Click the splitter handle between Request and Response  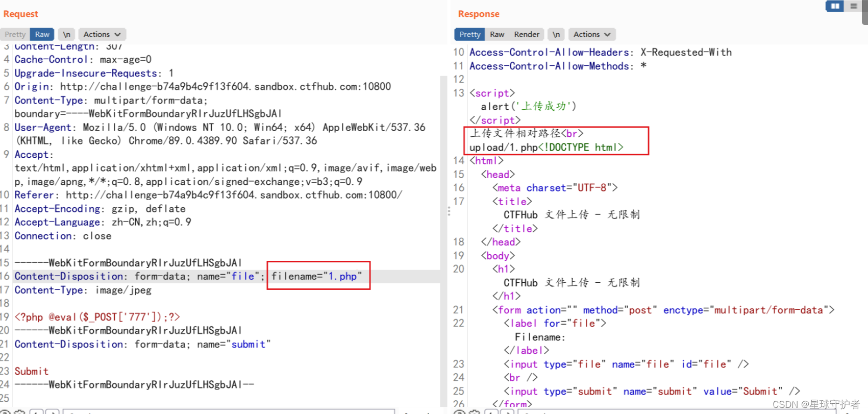(x=449, y=211)
